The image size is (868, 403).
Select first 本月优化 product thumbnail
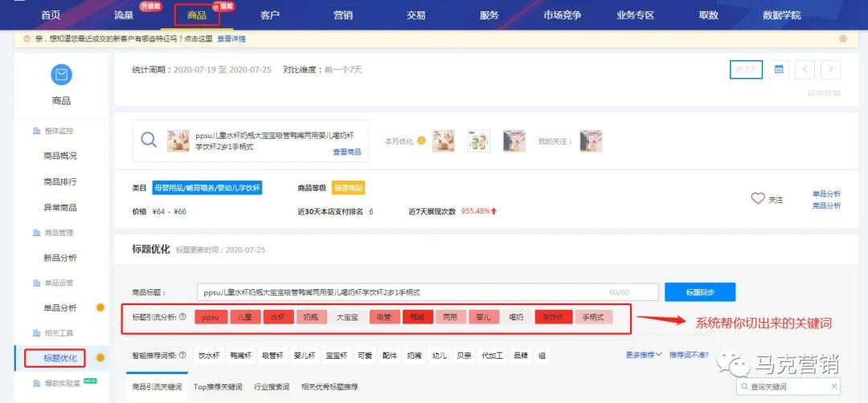coord(444,141)
